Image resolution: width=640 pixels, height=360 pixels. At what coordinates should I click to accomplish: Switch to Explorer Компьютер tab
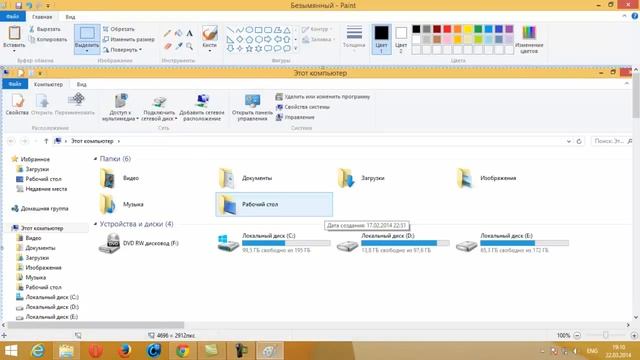(49, 84)
